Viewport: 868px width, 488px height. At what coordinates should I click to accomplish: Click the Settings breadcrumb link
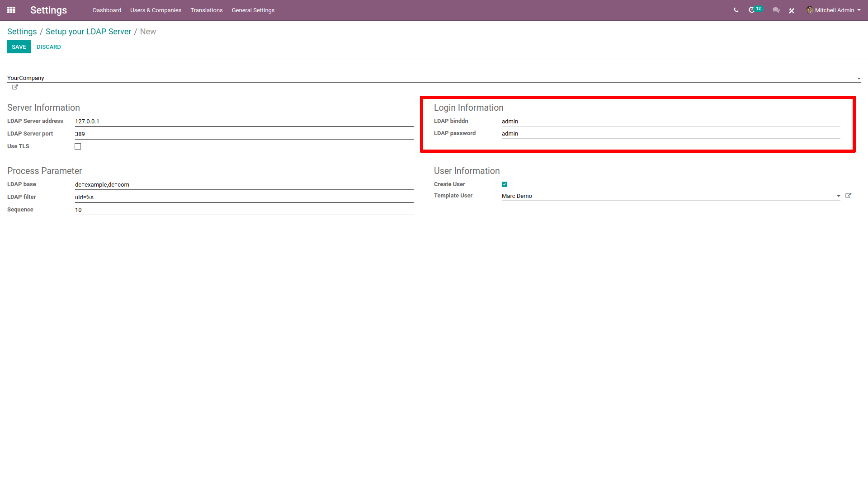pyautogui.click(x=22, y=32)
